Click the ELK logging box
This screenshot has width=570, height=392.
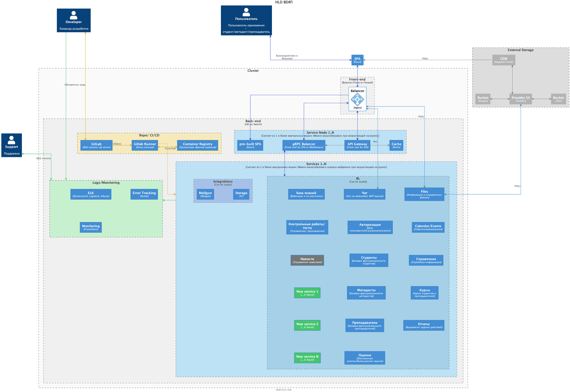point(91,194)
